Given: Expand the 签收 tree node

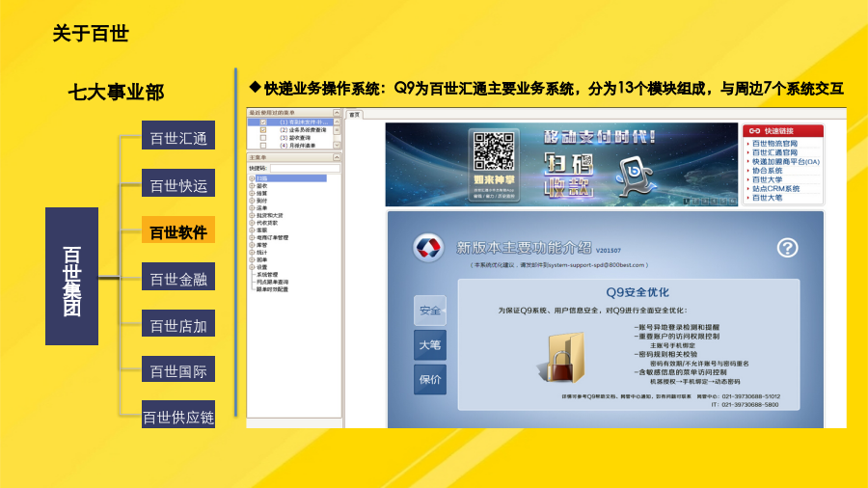Looking at the screenshot, I should point(252,186).
